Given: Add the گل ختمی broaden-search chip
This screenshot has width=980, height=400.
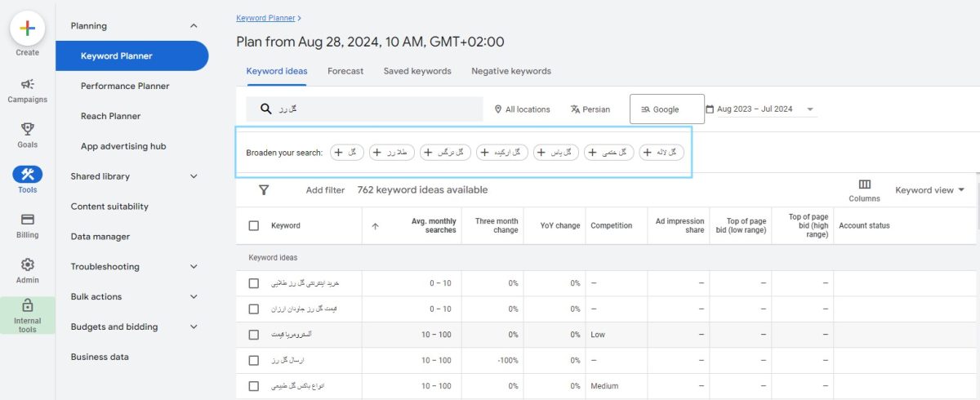Looking at the screenshot, I should click(609, 152).
